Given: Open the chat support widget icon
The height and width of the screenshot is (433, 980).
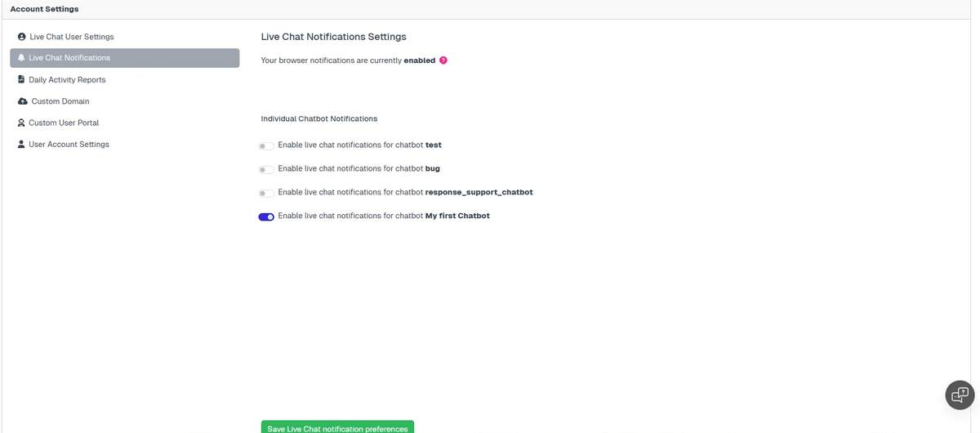Looking at the screenshot, I should tap(960, 395).
